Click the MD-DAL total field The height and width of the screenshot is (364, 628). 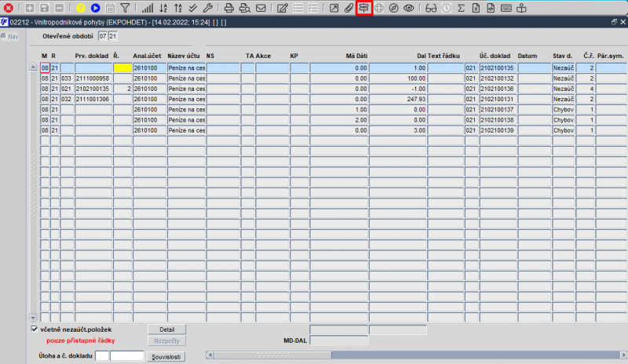tap(339, 340)
